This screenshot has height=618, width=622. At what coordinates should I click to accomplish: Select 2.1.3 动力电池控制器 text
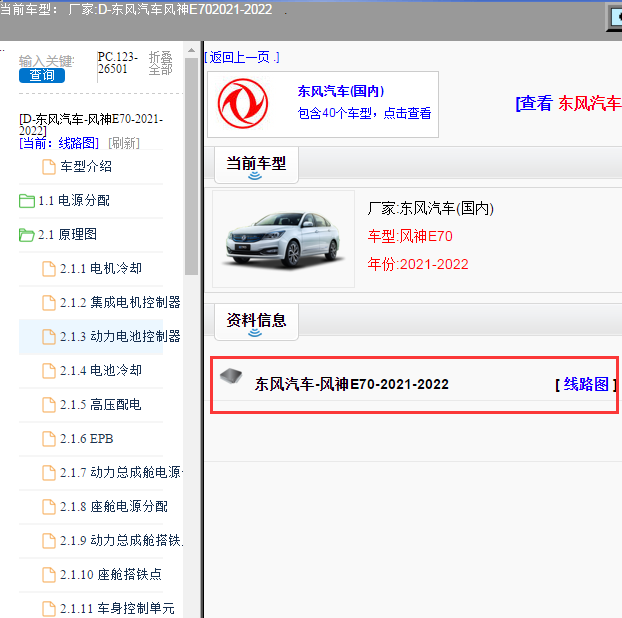click(x=120, y=336)
